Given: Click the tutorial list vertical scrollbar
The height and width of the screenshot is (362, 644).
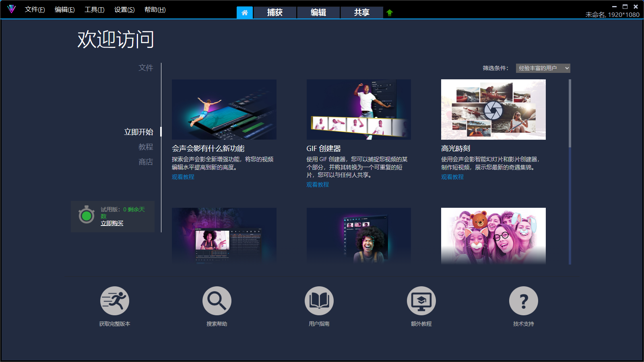Looking at the screenshot, I should (570, 114).
